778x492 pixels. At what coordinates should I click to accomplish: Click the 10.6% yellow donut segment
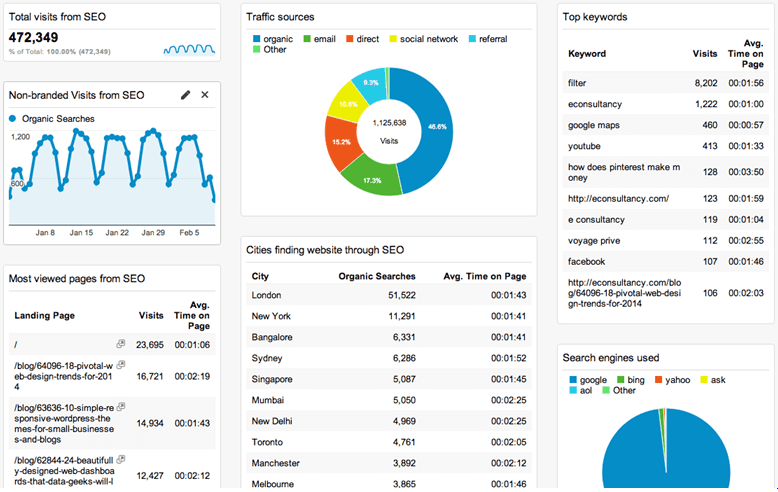tap(348, 104)
